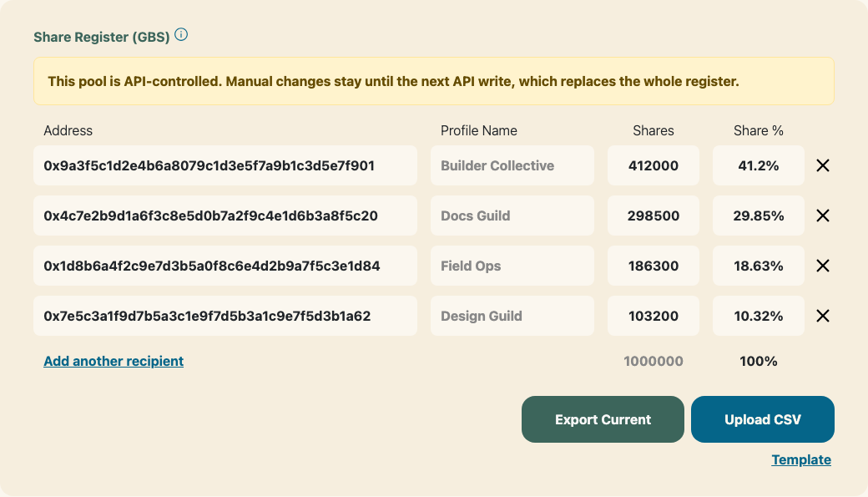Edit the address starting 0x7e5c3a1f
Viewport: 868px width, 497px height.
[225, 316]
